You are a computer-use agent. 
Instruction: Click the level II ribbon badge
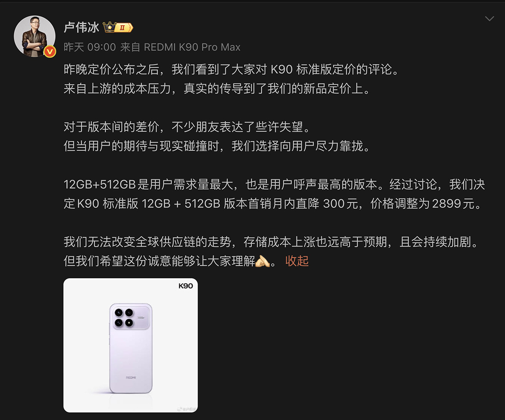[x=124, y=28]
